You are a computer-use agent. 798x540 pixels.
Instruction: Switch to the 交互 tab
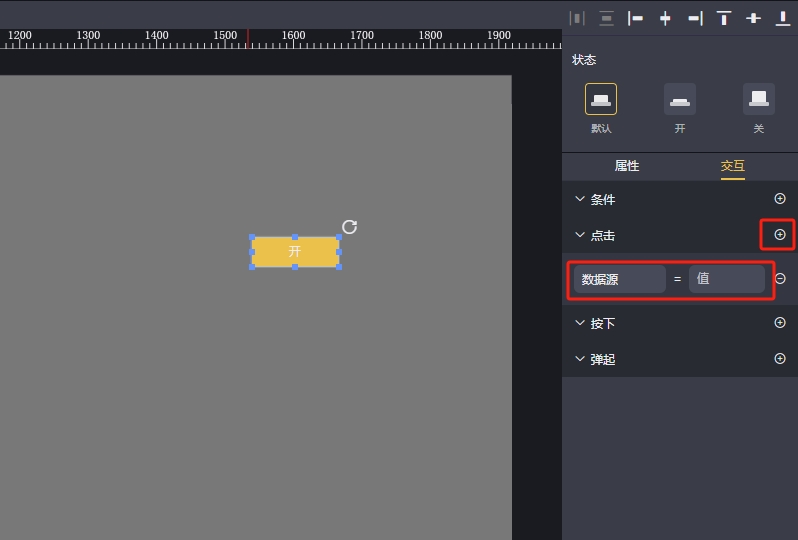coord(733,166)
